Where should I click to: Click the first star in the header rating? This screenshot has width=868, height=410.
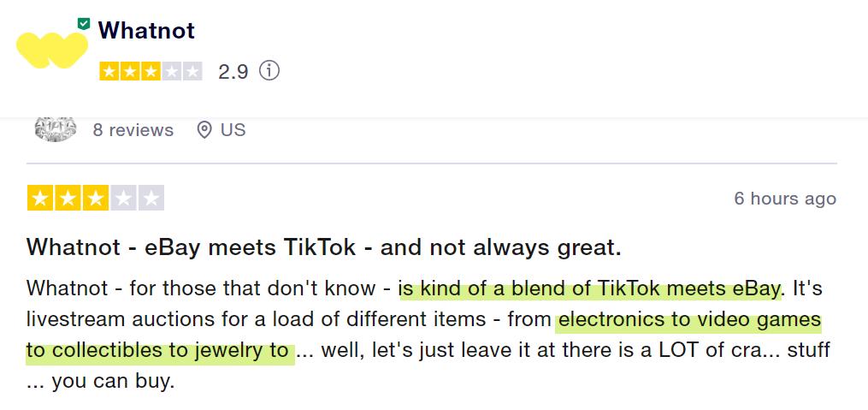pos(109,71)
